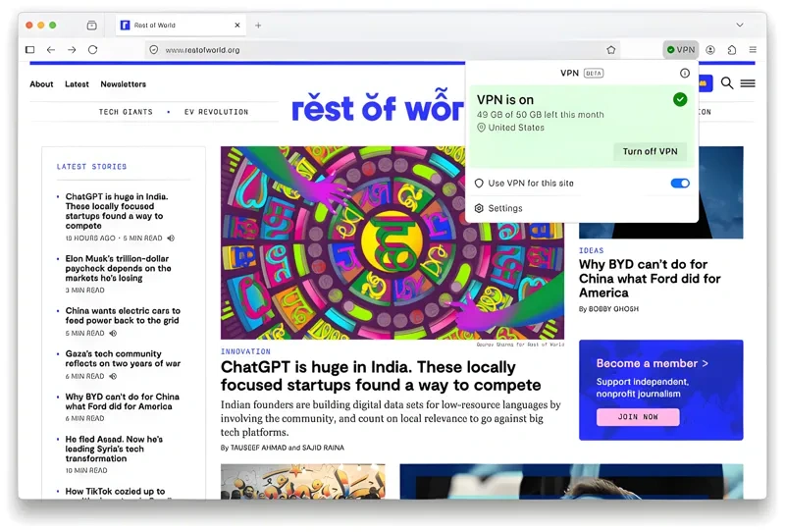Reload the page
The width and height of the screenshot is (785, 532).
[92, 49]
